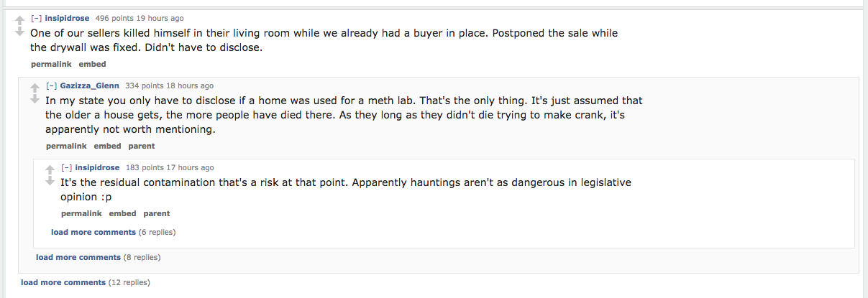Load more comments with 6 replies
Viewport: 868px width, 298px height.
point(93,232)
